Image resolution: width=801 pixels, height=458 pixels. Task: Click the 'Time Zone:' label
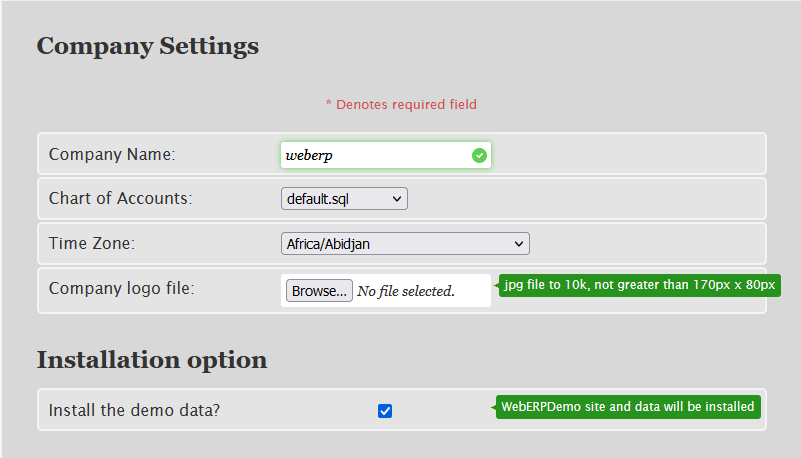92,243
